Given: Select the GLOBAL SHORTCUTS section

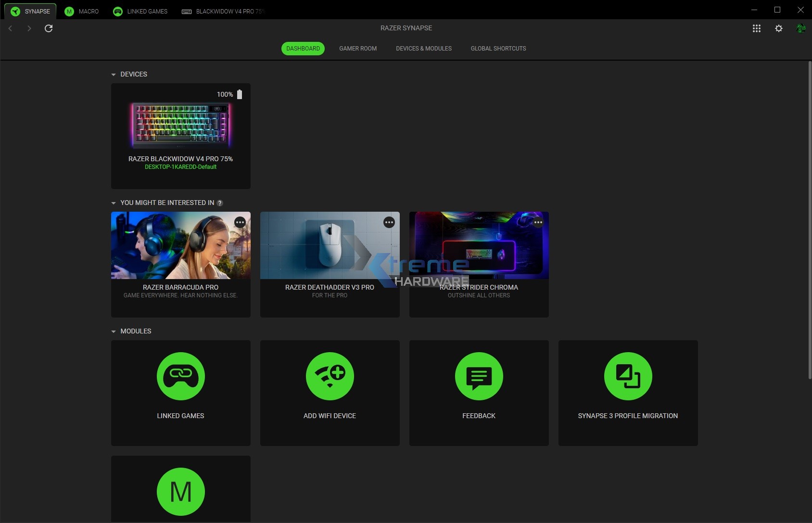Looking at the screenshot, I should [498, 48].
